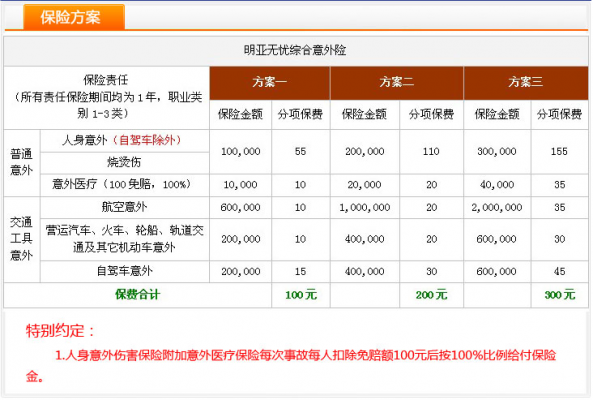Select the 方案一 column header
Screen dimensions: 593x400
coord(270,83)
